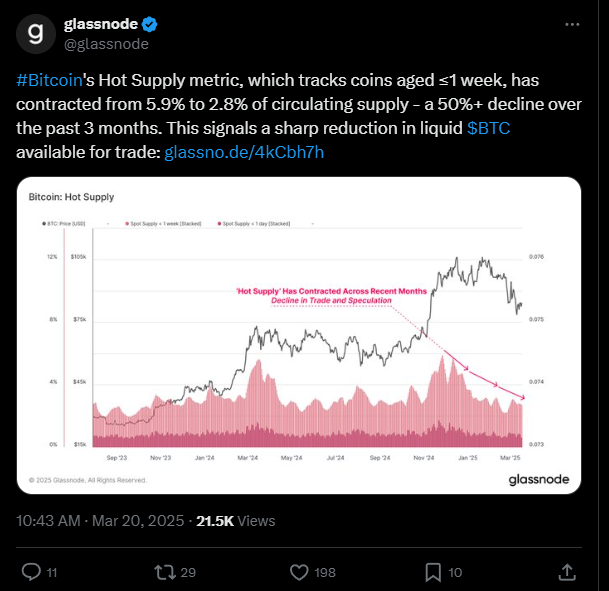609x591 pixels.
Task: Open the three-dot more options menu
Action: (x=572, y=24)
